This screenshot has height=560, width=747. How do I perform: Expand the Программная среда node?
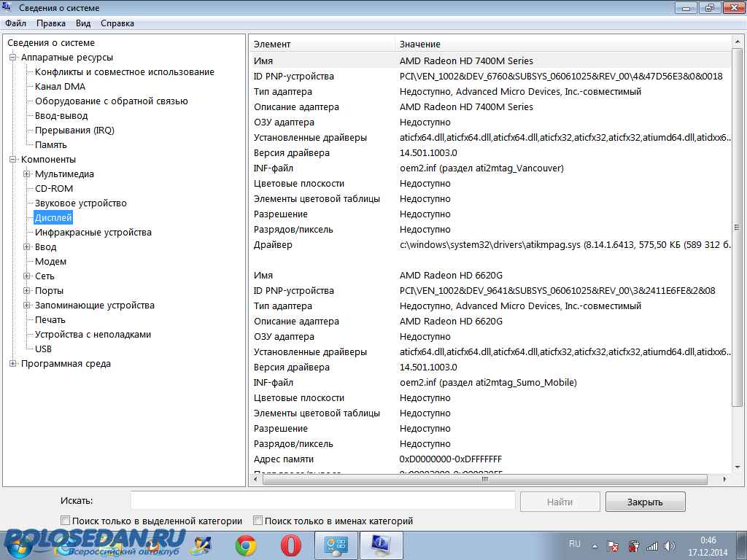[12, 364]
